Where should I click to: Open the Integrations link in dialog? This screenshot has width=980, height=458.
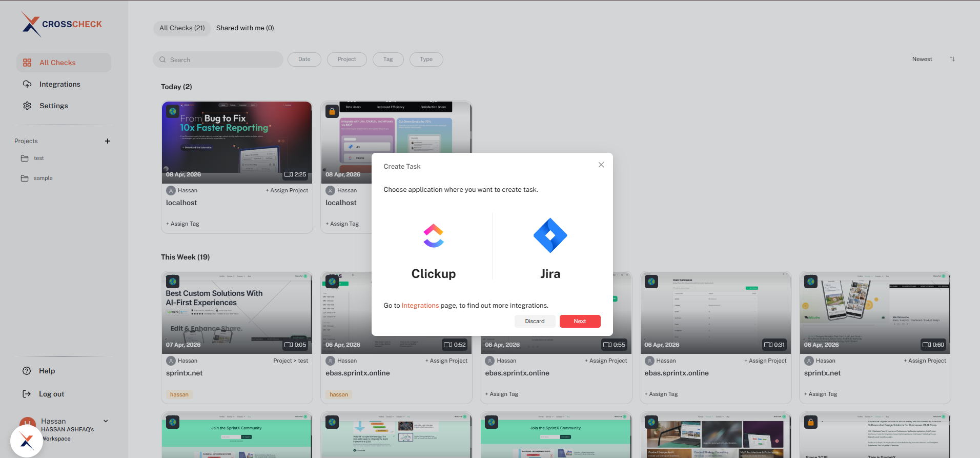420,305
